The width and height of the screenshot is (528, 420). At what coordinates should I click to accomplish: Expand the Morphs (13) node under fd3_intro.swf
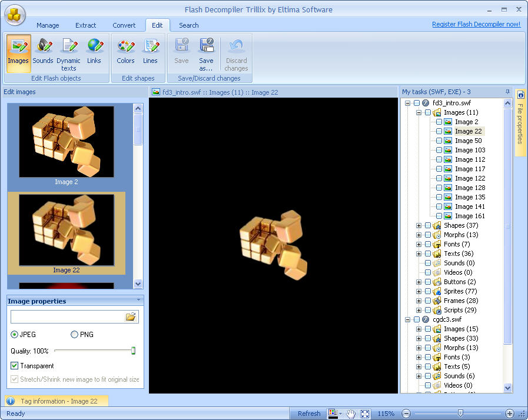coord(419,235)
